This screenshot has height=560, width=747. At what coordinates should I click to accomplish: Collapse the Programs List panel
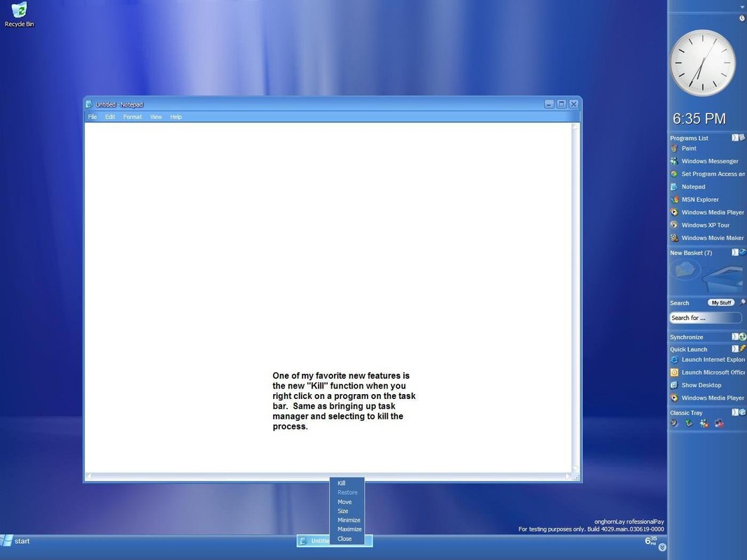click(x=735, y=137)
